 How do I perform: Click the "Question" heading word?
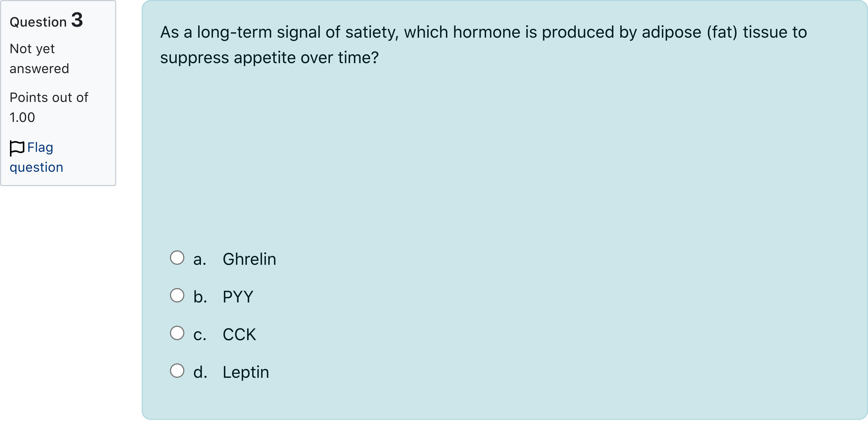(38, 22)
